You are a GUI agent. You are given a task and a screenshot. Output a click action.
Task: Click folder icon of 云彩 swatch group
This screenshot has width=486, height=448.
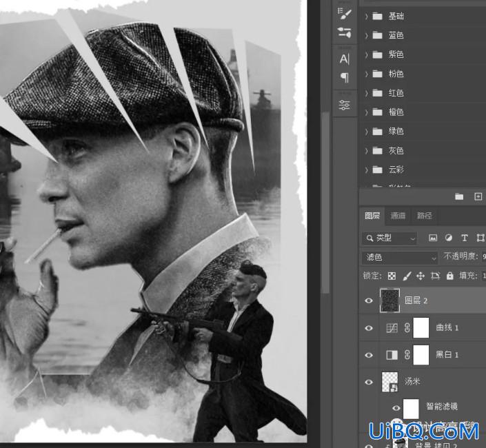(x=377, y=170)
